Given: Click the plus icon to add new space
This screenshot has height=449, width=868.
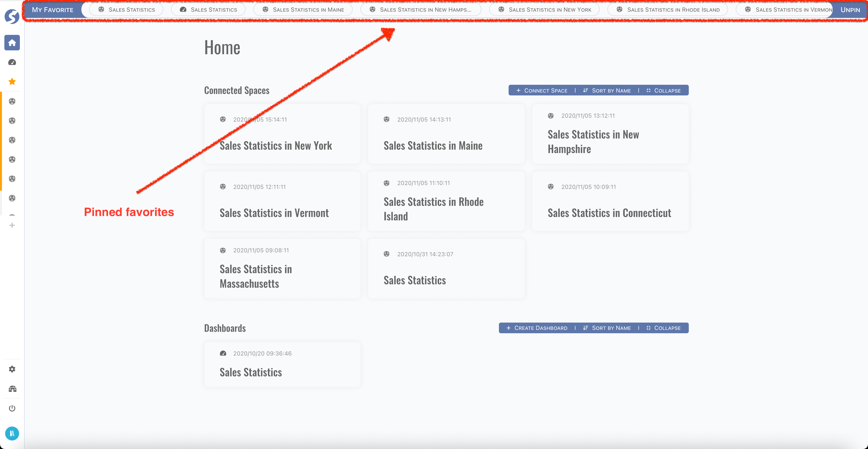Looking at the screenshot, I should [13, 225].
